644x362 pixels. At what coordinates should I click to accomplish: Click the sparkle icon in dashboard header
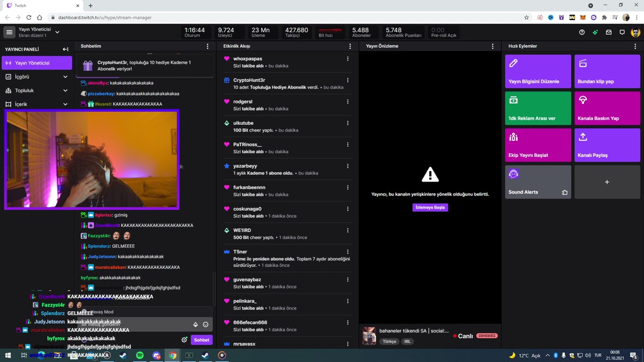(x=595, y=32)
